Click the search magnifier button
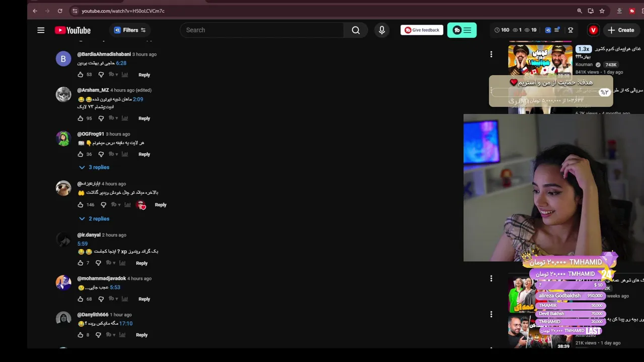Viewport: 644px width, 362px height. click(356, 30)
